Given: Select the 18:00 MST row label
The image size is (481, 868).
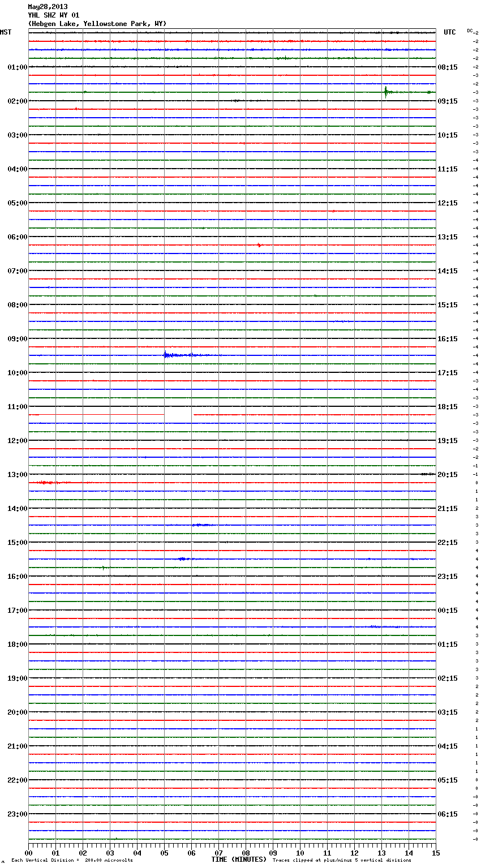Looking at the screenshot, I should click(18, 644).
